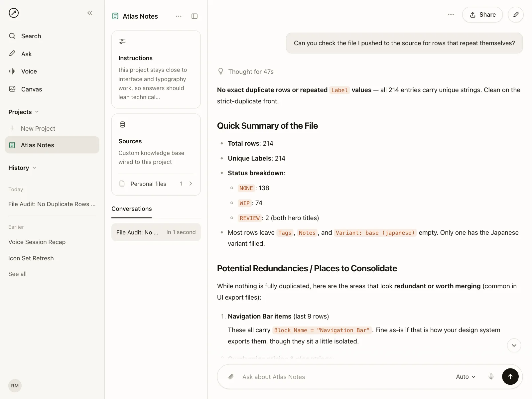Send the message with arrow button
The height and width of the screenshot is (399, 532).
point(510,377)
